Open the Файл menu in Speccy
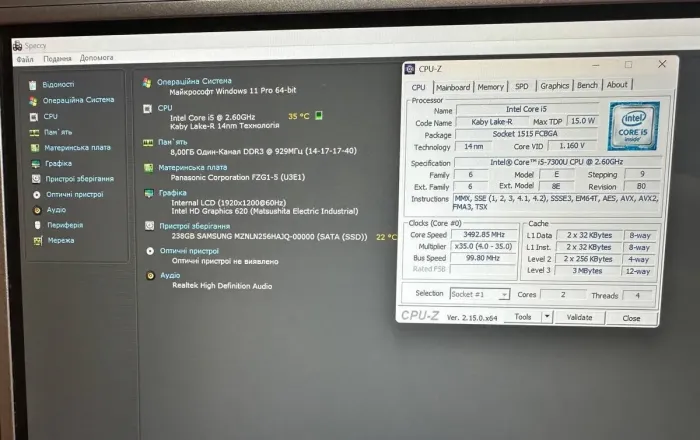This screenshot has height=440, width=700. click(25, 59)
